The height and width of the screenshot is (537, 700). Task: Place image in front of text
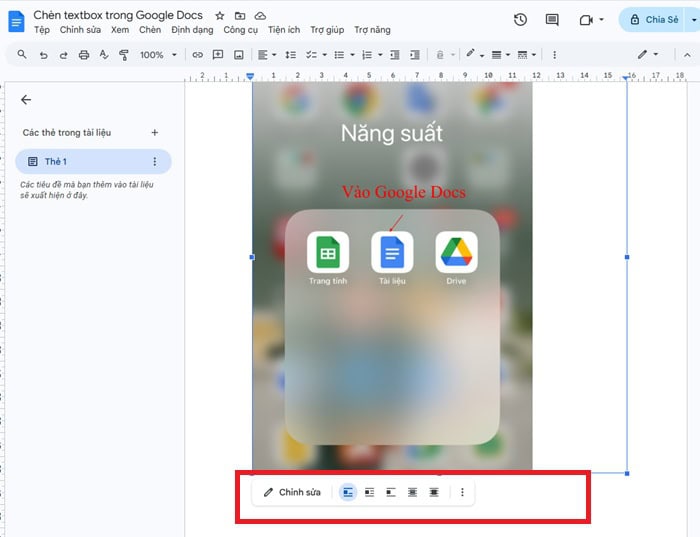coord(433,492)
